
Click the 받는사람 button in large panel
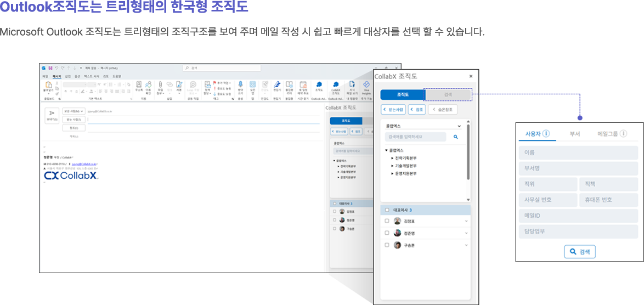pyautogui.click(x=393, y=110)
